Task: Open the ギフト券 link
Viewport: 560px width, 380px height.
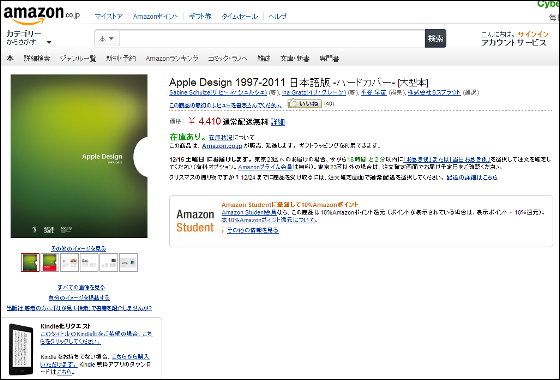Action: click(200, 16)
